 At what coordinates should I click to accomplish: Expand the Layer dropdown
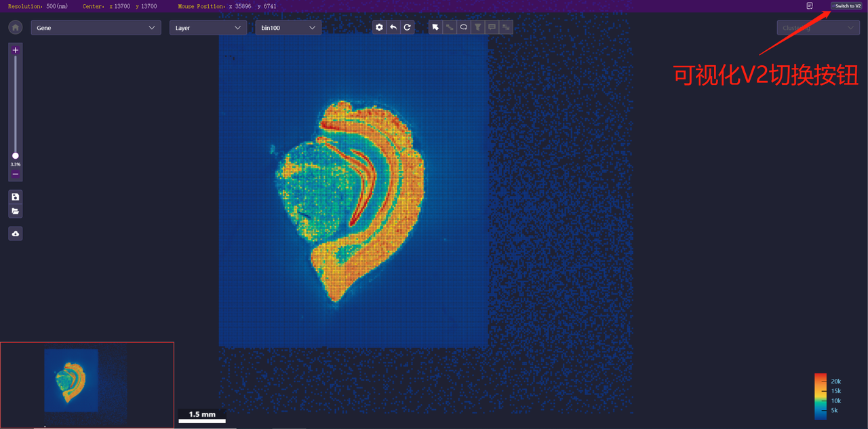[208, 28]
